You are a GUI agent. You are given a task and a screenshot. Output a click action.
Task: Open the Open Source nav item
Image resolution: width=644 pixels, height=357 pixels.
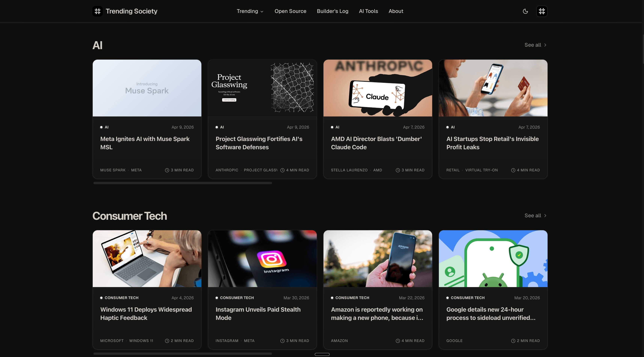pos(290,11)
